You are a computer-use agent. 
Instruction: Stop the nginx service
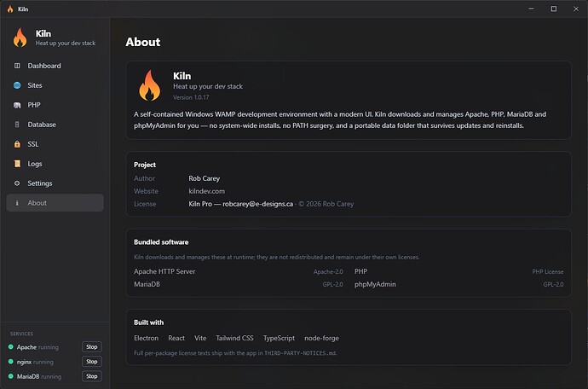pyautogui.click(x=92, y=362)
